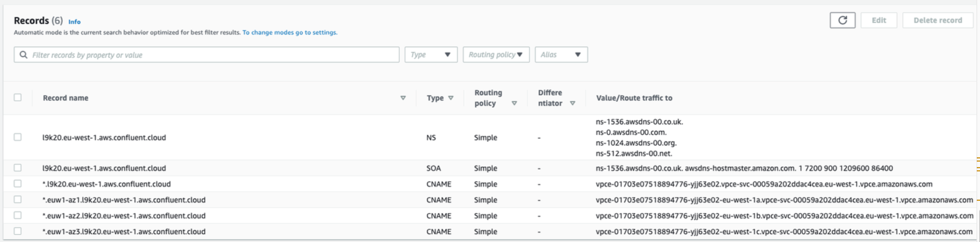The image size is (980, 242).
Task: Open the Info link next to Records
Action: [x=74, y=22]
